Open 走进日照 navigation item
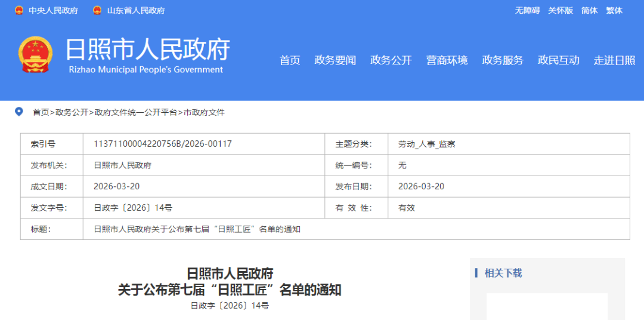 614,60
